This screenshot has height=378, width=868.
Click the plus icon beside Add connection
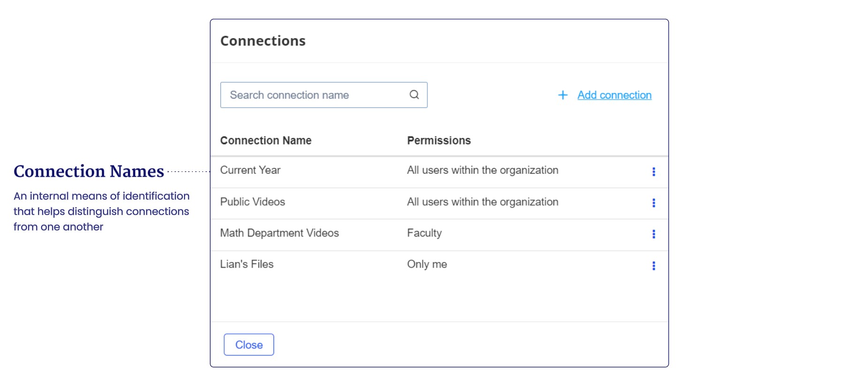tap(563, 95)
